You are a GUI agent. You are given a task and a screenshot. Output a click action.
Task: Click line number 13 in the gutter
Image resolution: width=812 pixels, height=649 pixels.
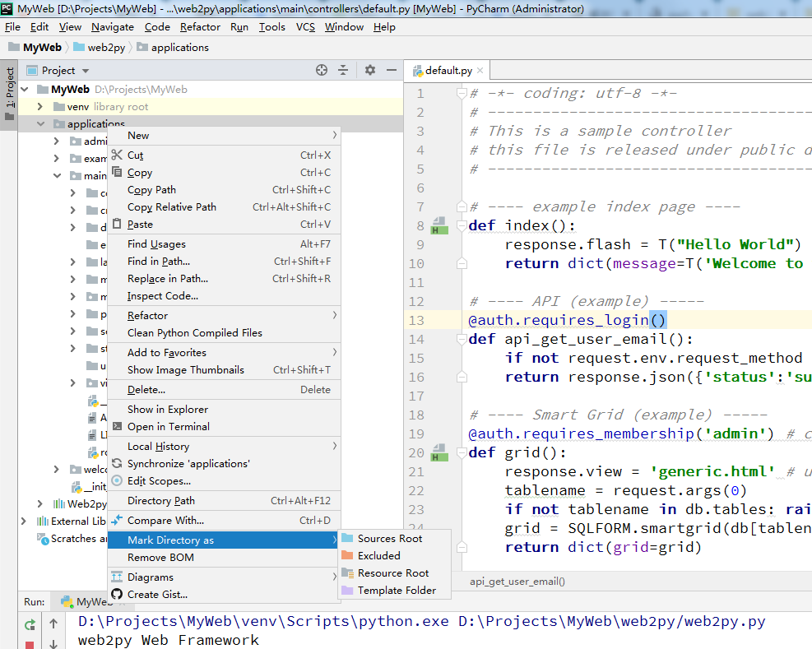pos(416,321)
